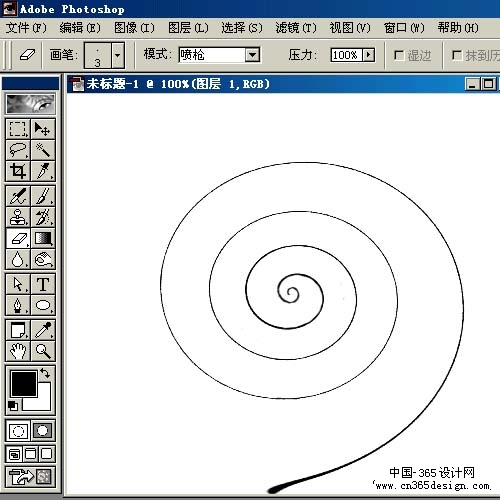Open the 画笔 brush picker dropdown arrow

coord(118,55)
